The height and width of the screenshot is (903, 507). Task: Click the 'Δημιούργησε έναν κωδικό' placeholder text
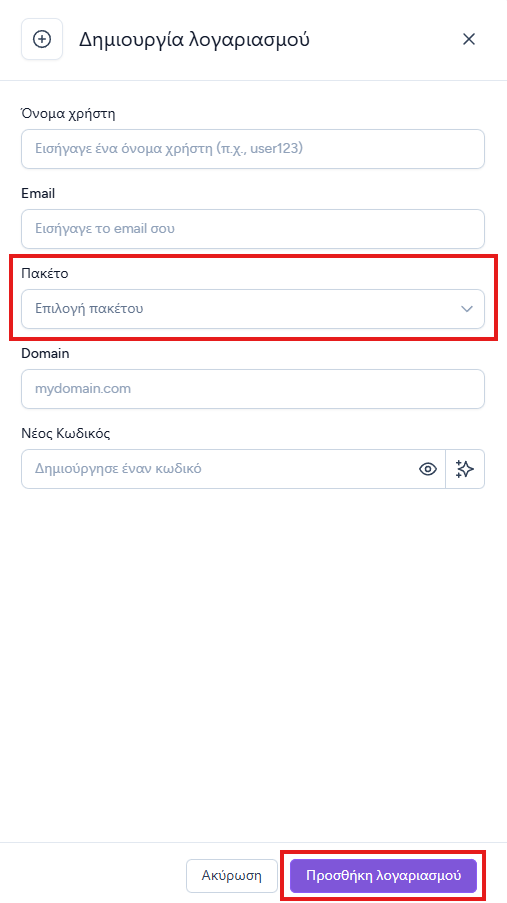(118, 469)
